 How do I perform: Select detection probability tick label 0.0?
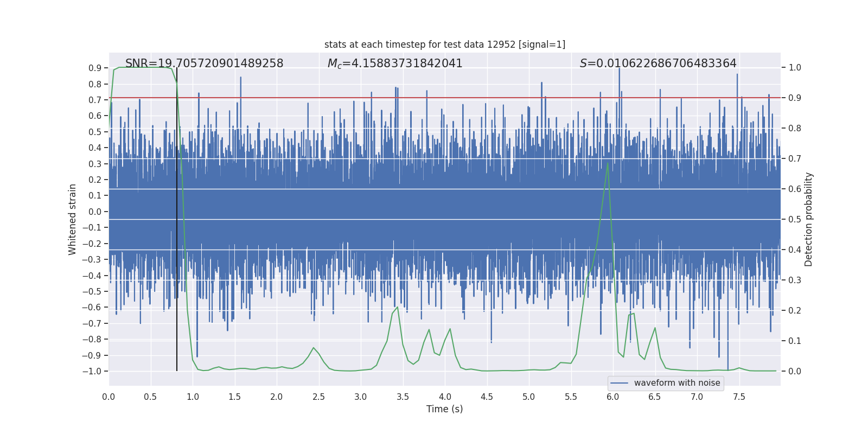click(795, 372)
